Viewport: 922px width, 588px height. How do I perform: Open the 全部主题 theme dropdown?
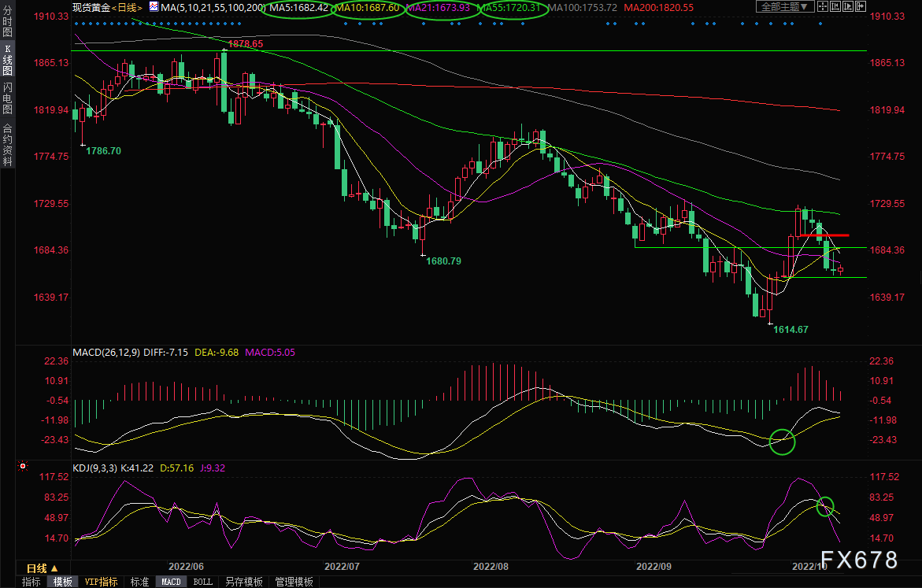784,6
